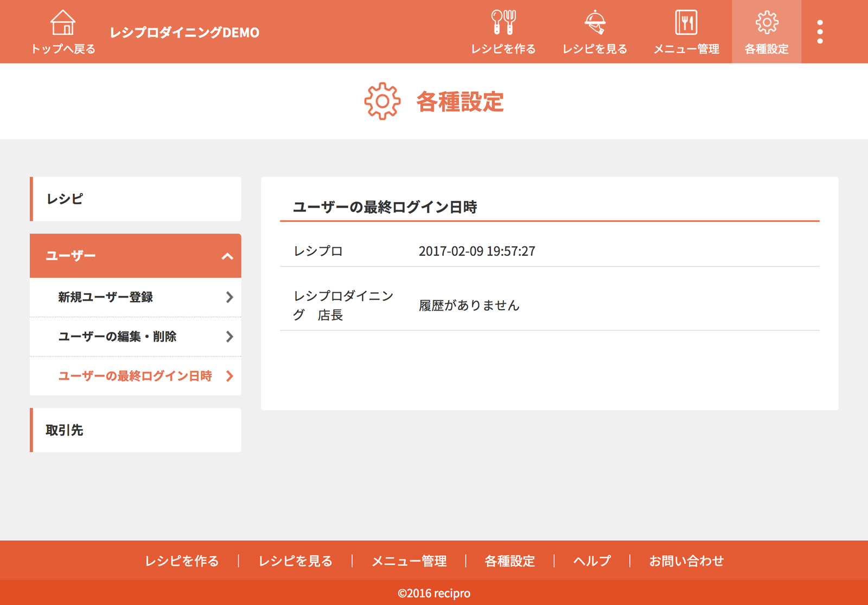Open the spoon and fork recipe creation icon
Viewport: 868px width, 605px height.
[x=503, y=23]
